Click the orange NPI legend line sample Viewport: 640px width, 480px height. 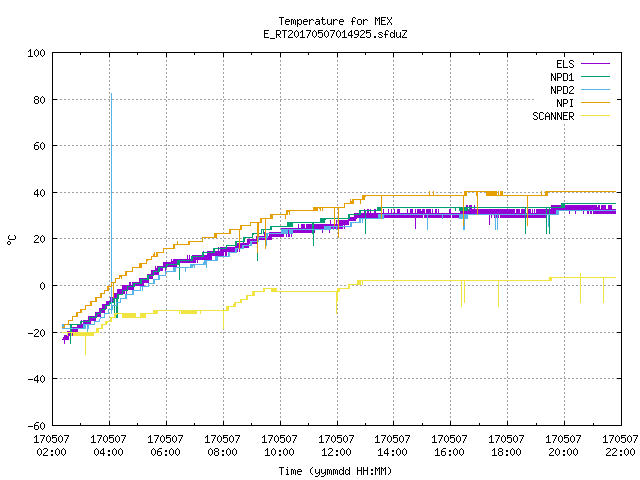(596, 103)
